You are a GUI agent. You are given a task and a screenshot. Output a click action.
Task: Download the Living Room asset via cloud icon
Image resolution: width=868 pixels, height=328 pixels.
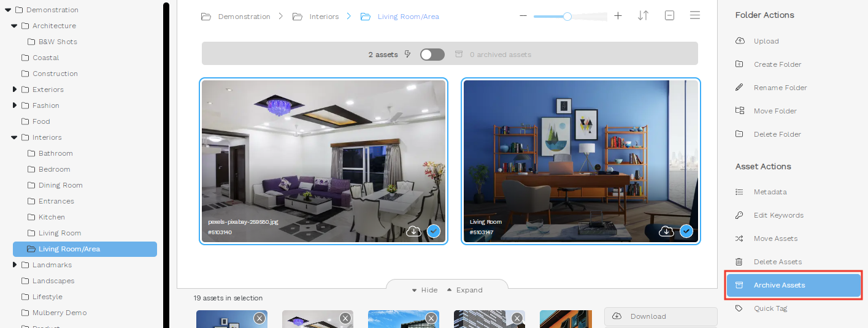click(x=666, y=231)
